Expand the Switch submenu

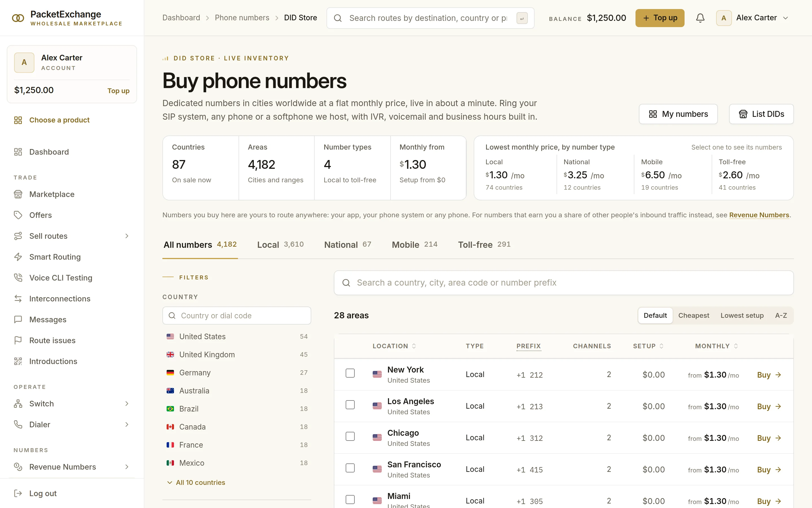(x=127, y=404)
